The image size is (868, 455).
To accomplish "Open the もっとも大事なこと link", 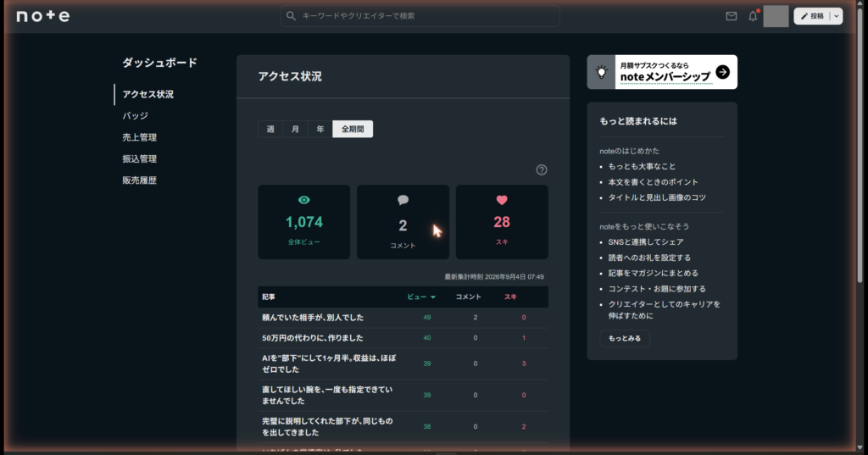I will (x=642, y=166).
